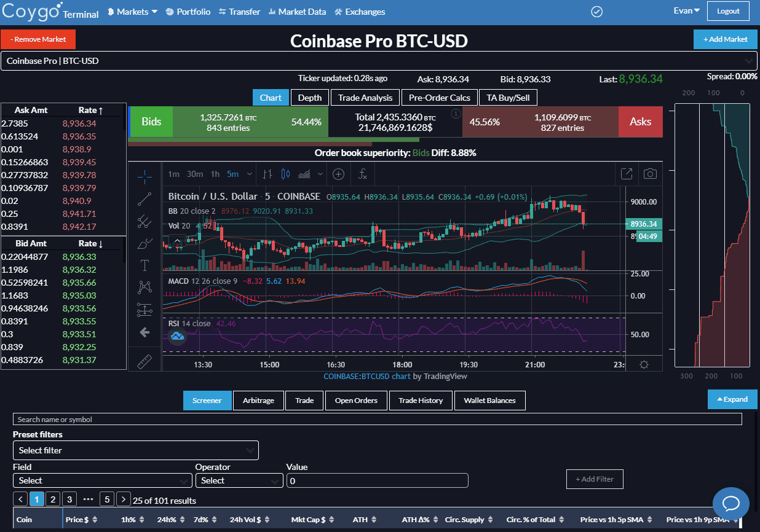Focus the search name or symbol field
This screenshot has height=532, width=760.
[x=378, y=420]
